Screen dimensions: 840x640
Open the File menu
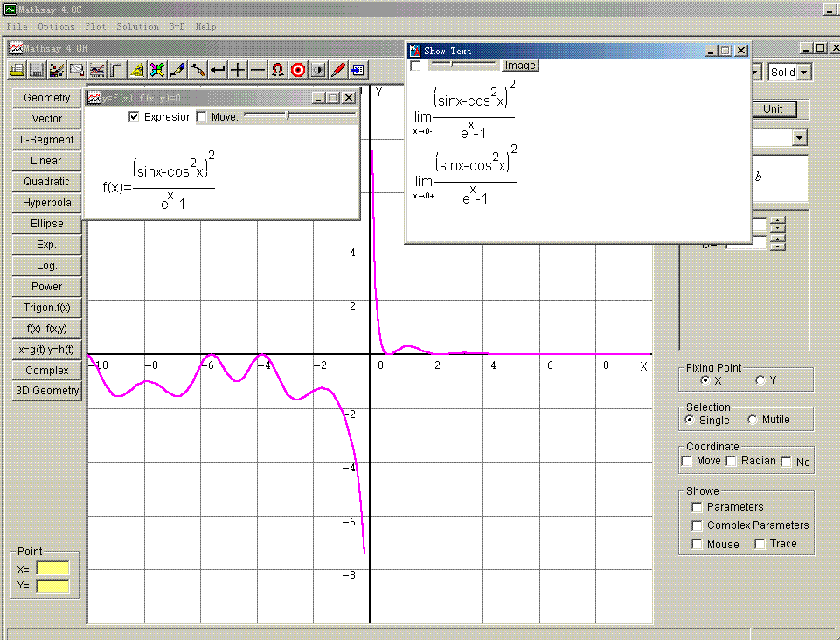(17, 26)
